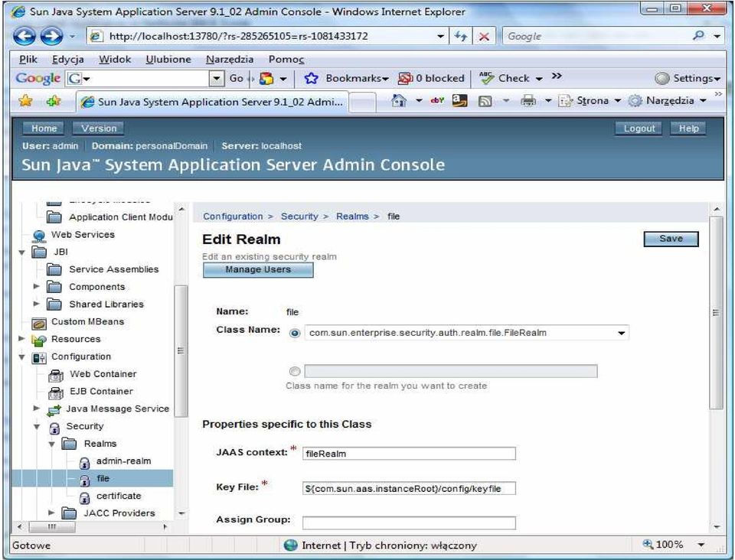This screenshot has width=735, height=560.
Task: Expand the JACC Providers node
Action: (x=51, y=513)
